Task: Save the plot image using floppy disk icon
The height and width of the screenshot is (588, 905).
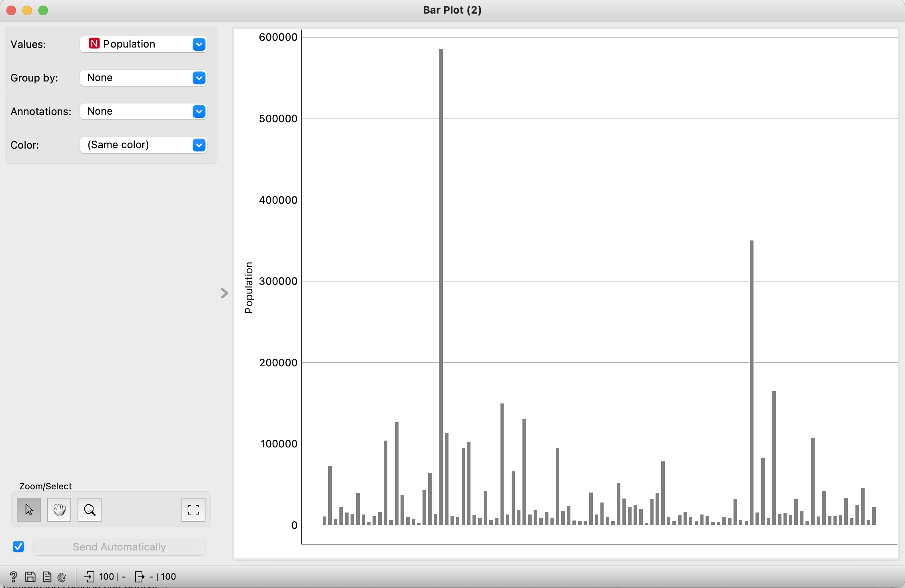Action: point(30,576)
